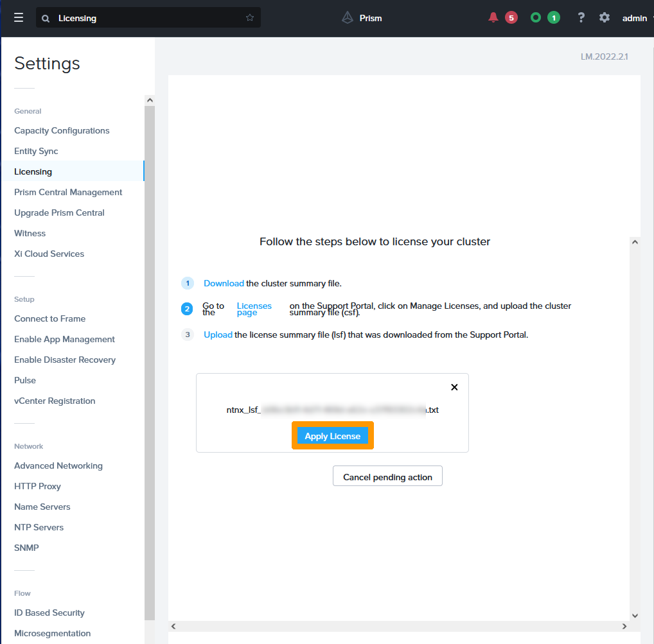Download the cluster summary file

(x=224, y=283)
